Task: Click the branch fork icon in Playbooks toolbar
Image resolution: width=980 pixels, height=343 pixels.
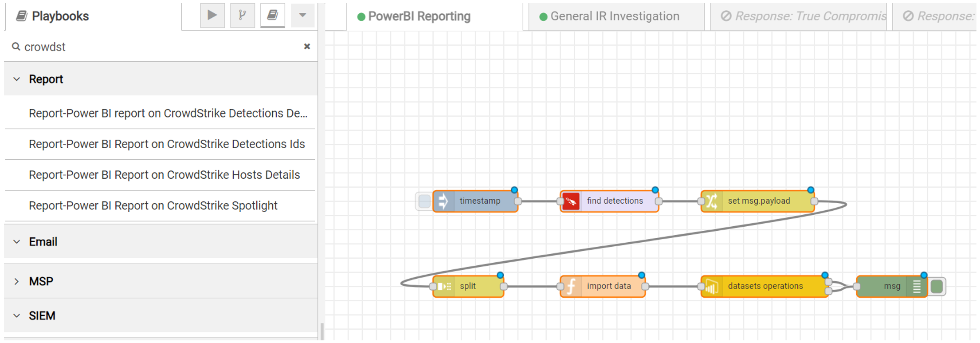Action: [243, 16]
